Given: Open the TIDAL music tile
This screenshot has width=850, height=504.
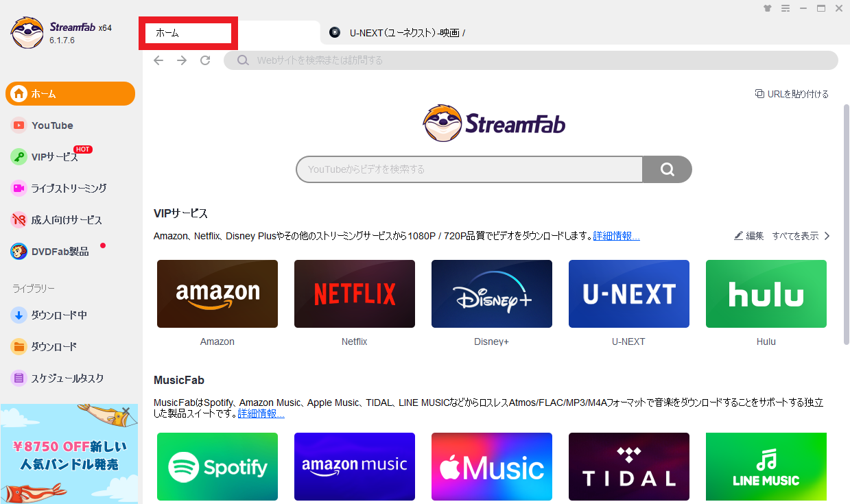Looking at the screenshot, I should pos(629,466).
